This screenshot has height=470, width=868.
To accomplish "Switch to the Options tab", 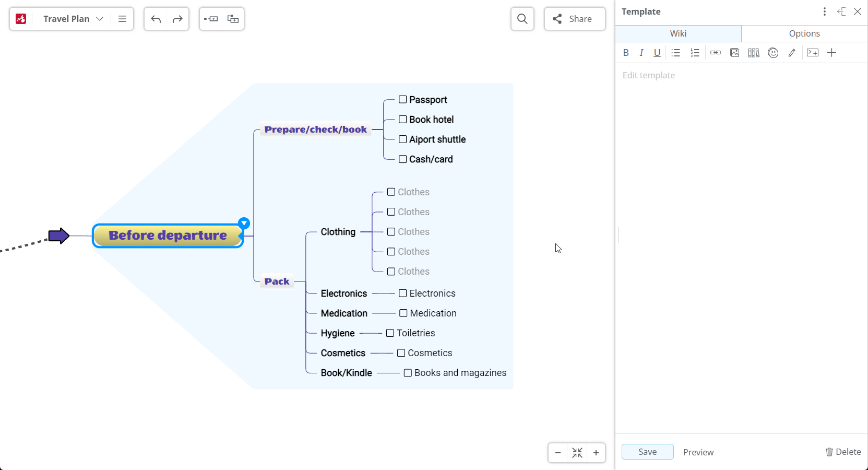I will (x=804, y=33).
